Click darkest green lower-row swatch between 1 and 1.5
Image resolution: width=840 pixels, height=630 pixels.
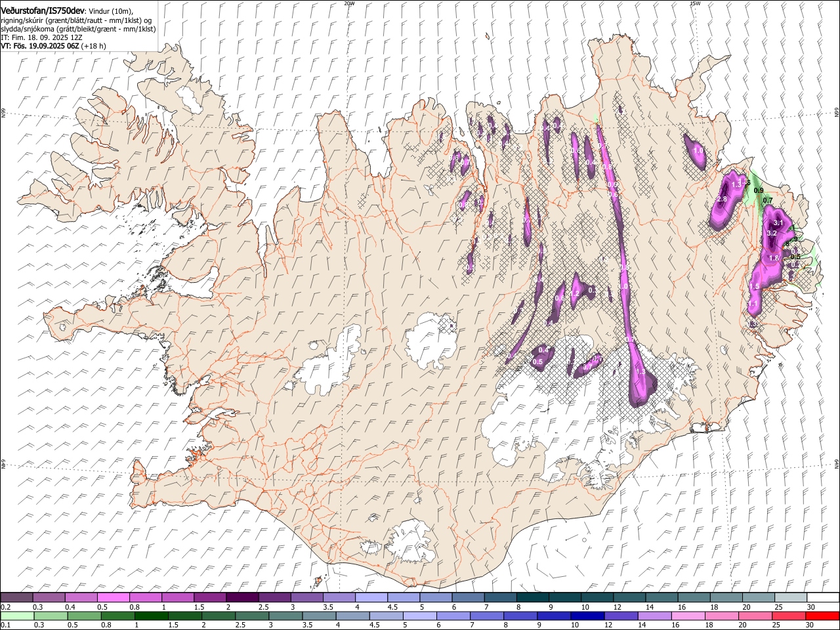pyautogui.click(x=151, y=616)
